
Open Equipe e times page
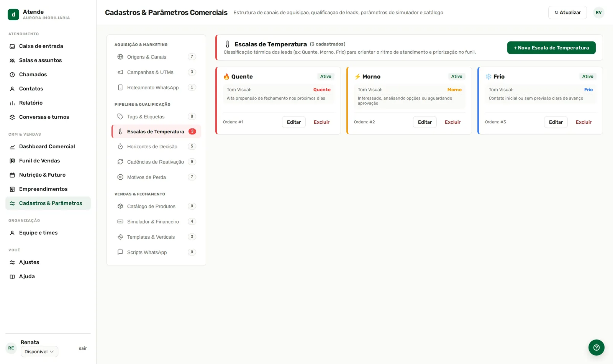[48, 233]
